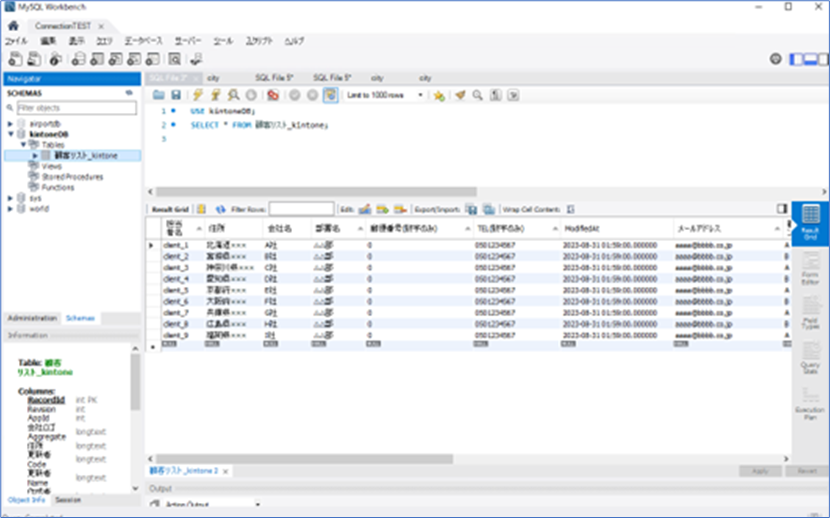Click the create new schema icon
The width and height of the screenshot is (830, 518).
pos(78,59)
